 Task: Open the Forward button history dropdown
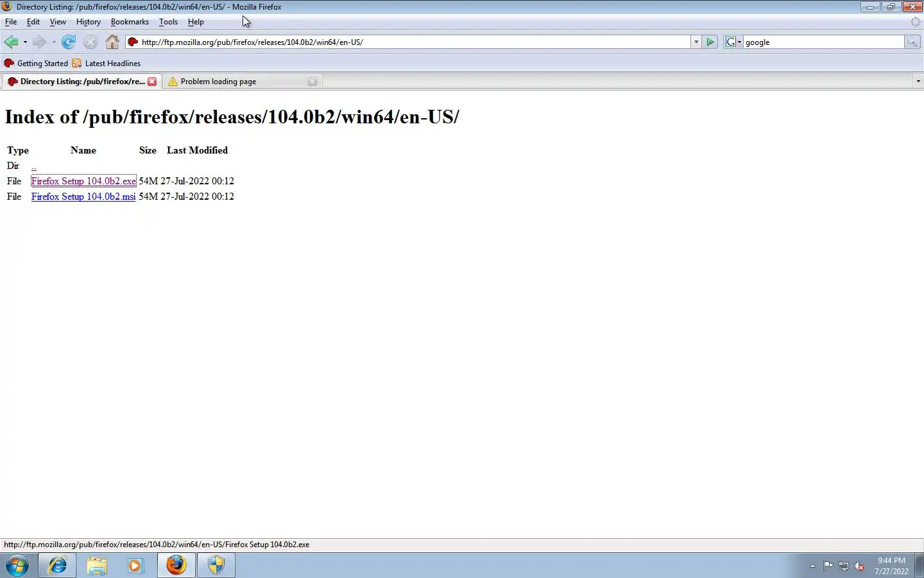(54, 42)
